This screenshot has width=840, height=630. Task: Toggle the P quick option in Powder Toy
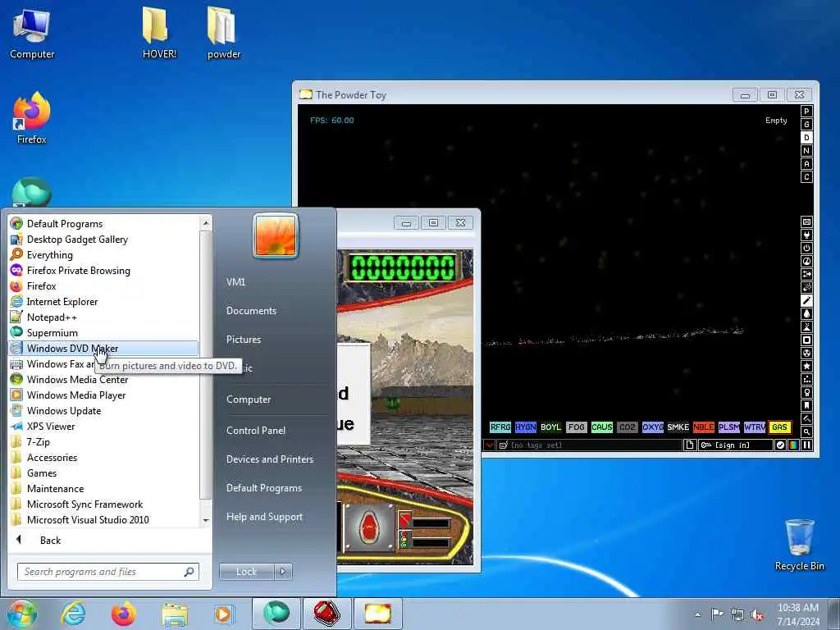point(807,112)
